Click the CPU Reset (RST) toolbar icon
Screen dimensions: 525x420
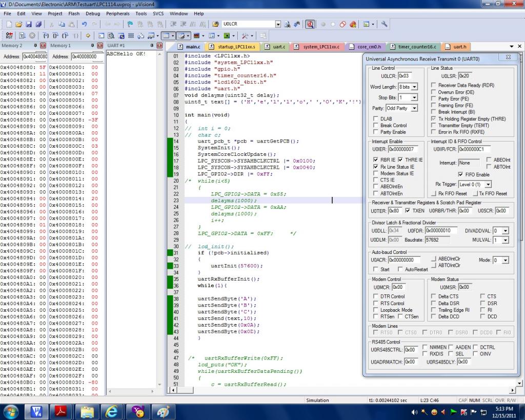pos(9,35)
